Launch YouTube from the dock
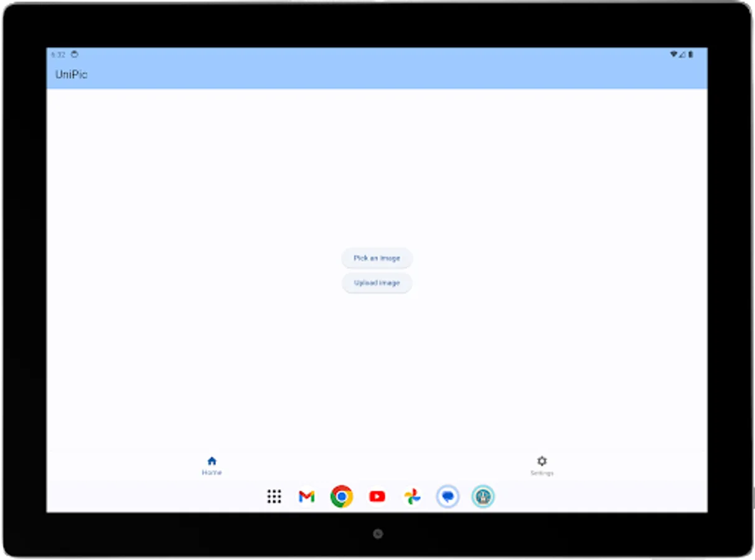 pyautogui.click(x=377, y=497)
